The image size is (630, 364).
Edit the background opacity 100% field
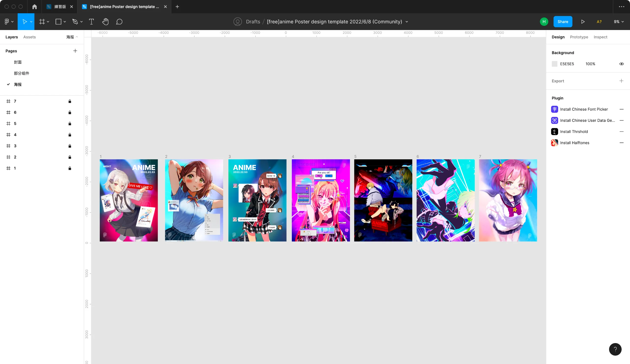tap(590, 64)
